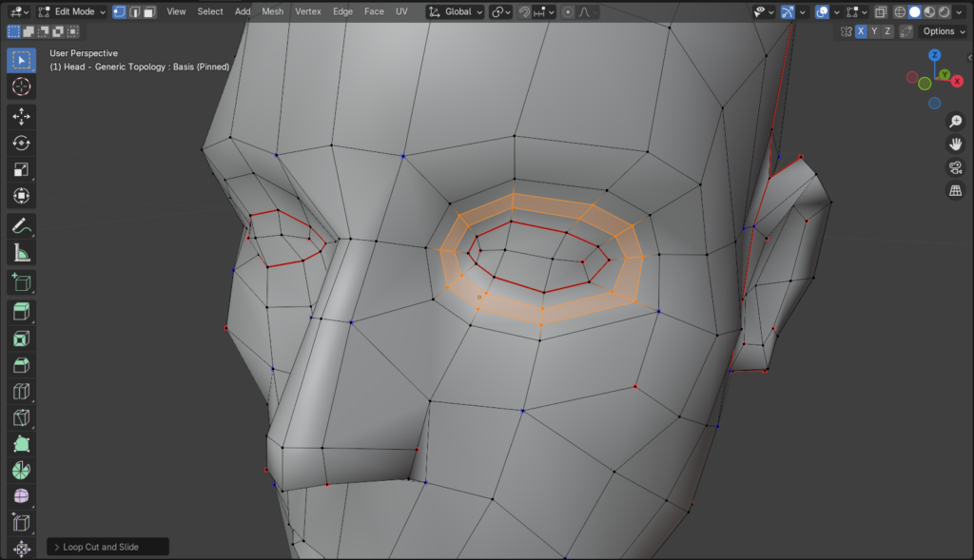The width and height of the screenshot is (974, 560).
Task: Select the Extrude Region tool
Action: [21, 312]
